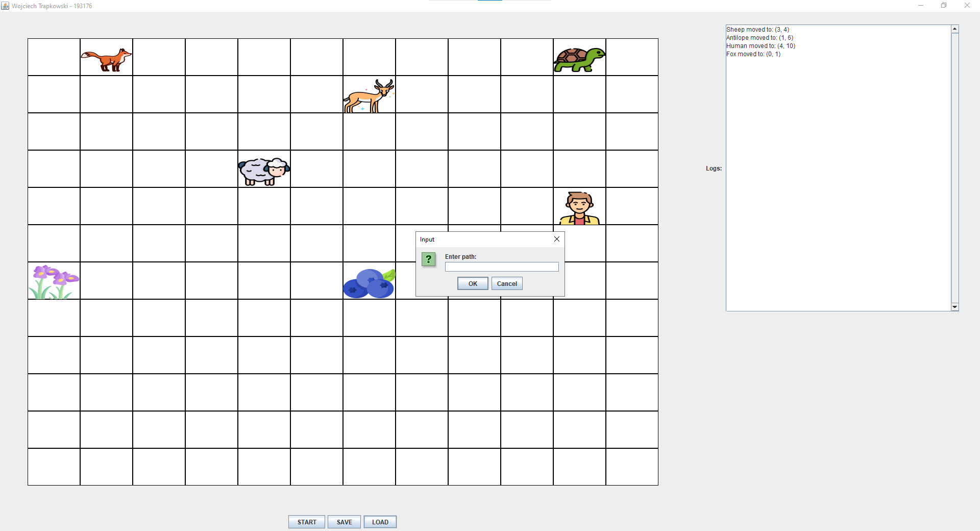Cancel the path input dialog

pyautogui.click(x=507, y=284)
